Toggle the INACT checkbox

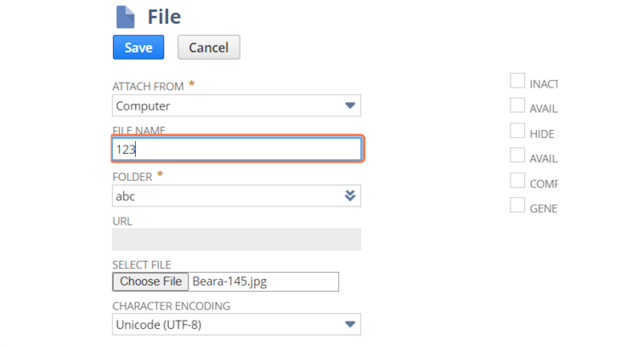[517, 81]
